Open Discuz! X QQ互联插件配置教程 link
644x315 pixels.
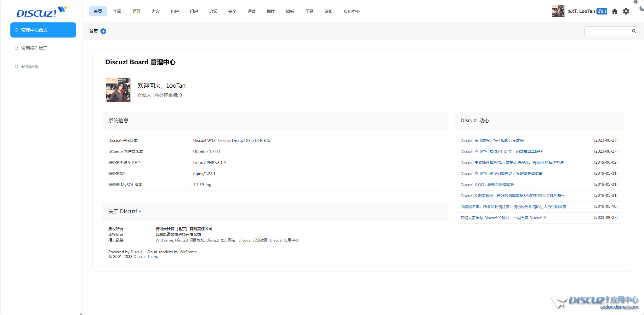487,185
